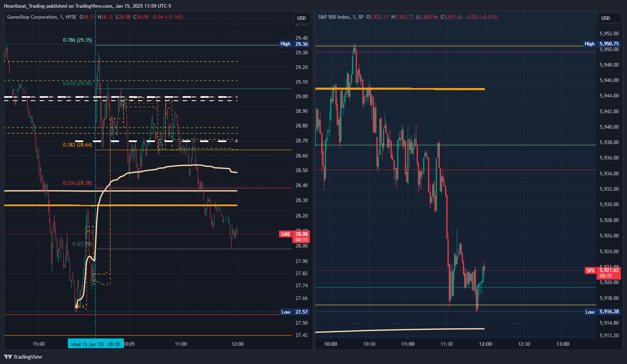Click the 12:30 label on the S&P 500 time axis
The height and width of the screenshot is (364, 627).
point(524,344)
